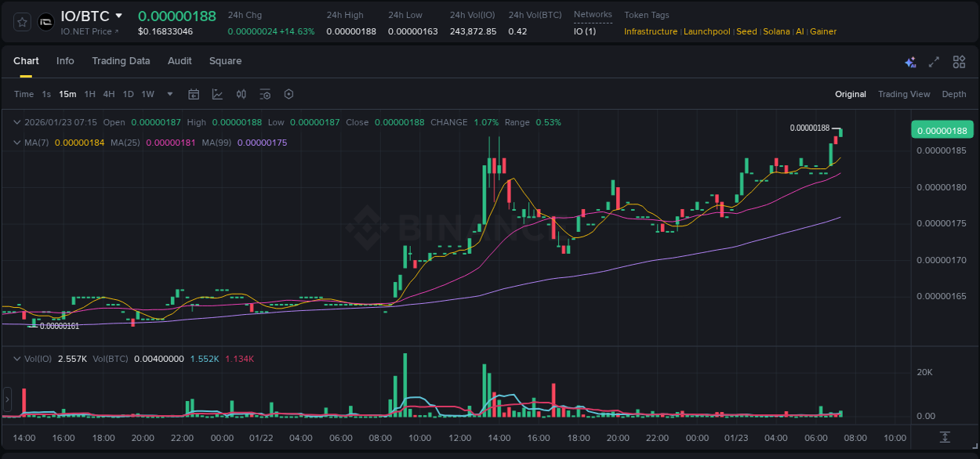Click the IO.NET token logo
This screenshot has height=459, width=980.
[x=45, y=21]
